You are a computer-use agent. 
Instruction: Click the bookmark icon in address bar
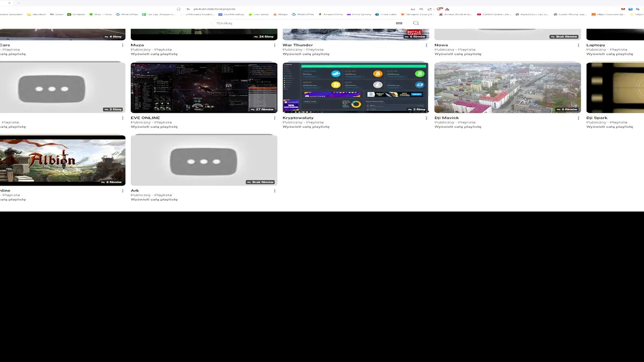[179, 9]
